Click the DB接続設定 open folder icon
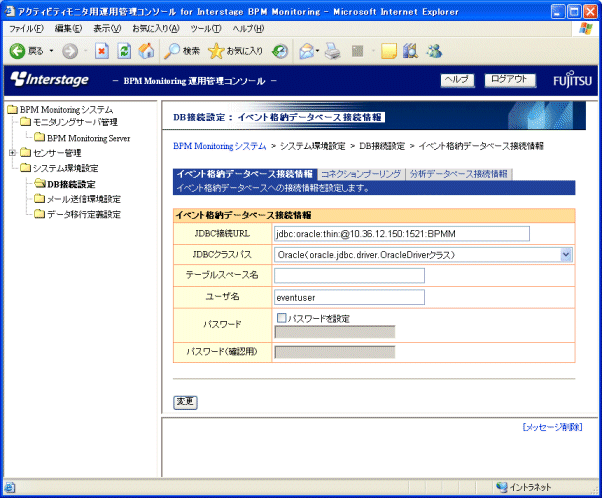The height and width of the screenshot is (498, 602). click(40, 184)
